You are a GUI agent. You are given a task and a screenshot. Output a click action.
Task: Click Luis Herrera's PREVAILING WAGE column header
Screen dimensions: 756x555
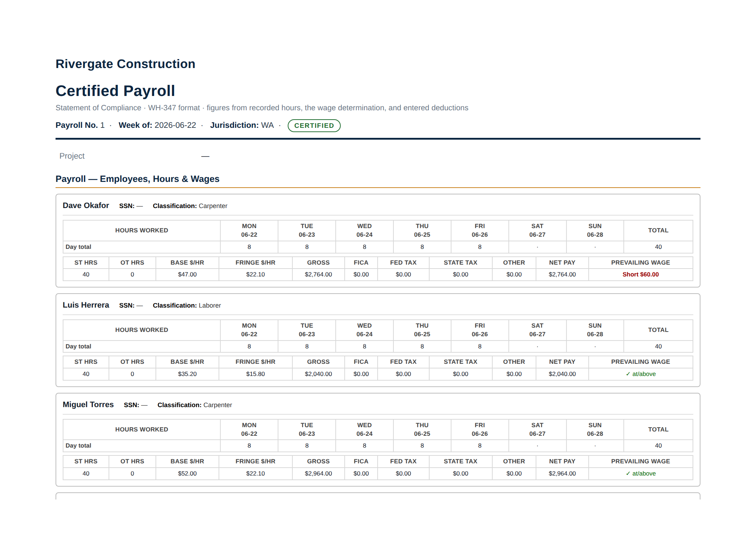(x=640, y=362)
